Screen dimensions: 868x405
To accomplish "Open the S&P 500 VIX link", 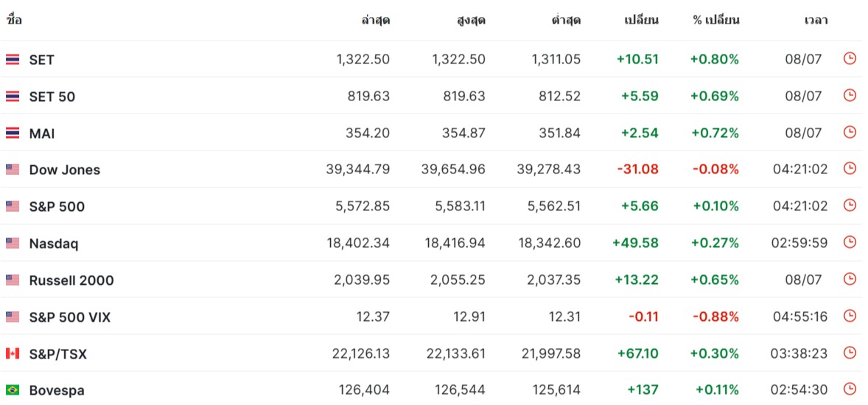I will click(x=70, y=317).
